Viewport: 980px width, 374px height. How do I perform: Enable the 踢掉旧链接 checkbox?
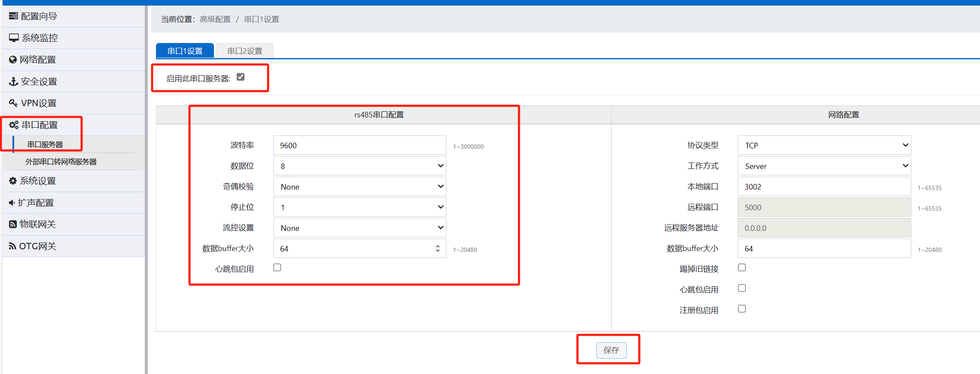742,268
